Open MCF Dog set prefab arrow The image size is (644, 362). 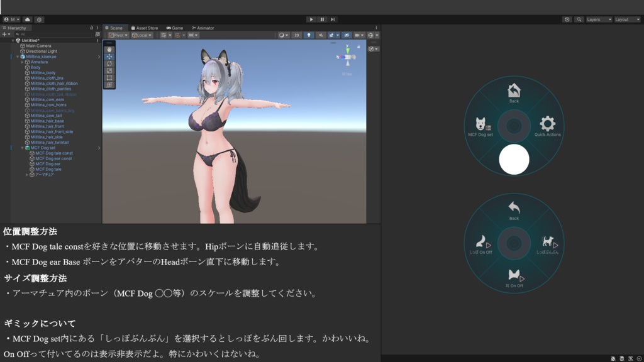[x=99, y=148]
